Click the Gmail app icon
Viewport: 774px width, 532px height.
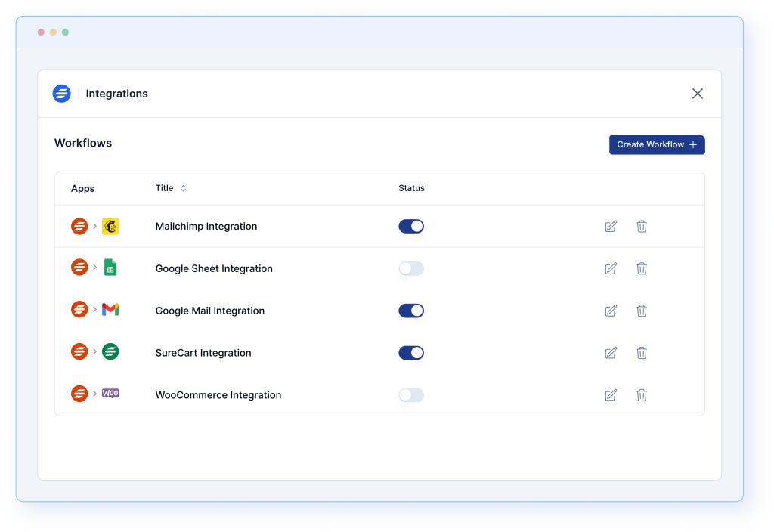click(110, 310)
